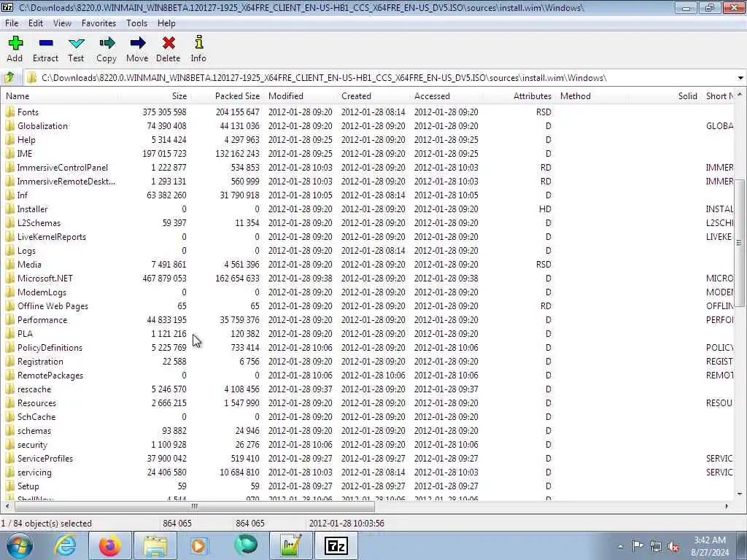Select the LiveKernelReports folder name
Image resolution: width=747 pixels, height=560 pixels.
click(x=52, y=237)
